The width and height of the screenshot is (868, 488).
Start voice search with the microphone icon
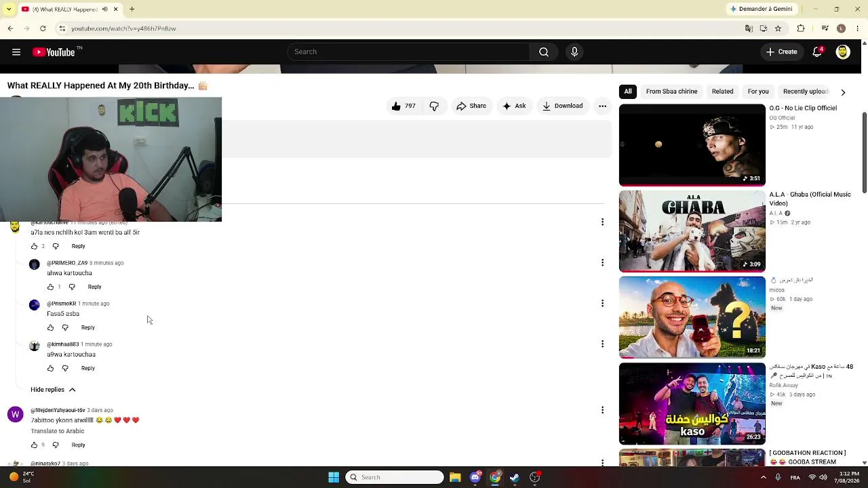574,52
